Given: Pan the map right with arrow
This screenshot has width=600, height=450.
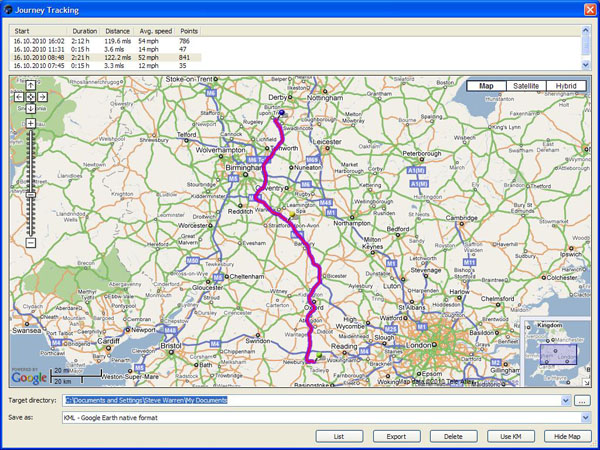Looking at the screenshot, I should click(x=42, y=97).
